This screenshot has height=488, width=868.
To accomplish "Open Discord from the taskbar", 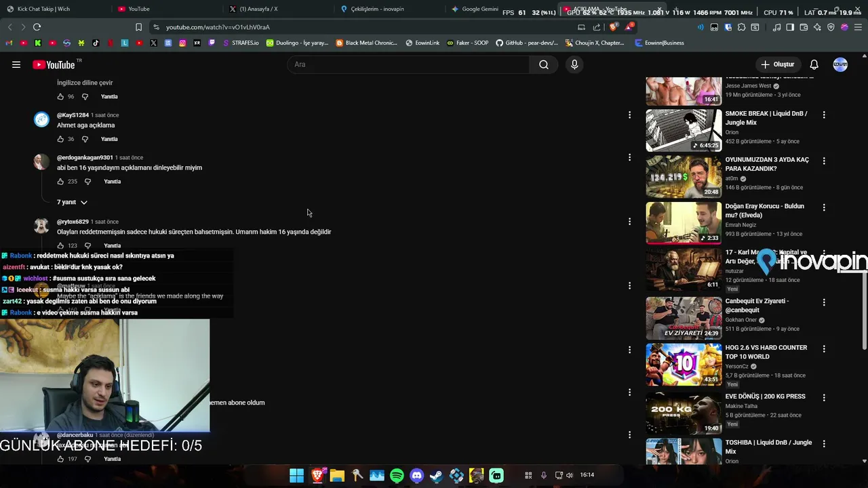I will pos(417,476).
